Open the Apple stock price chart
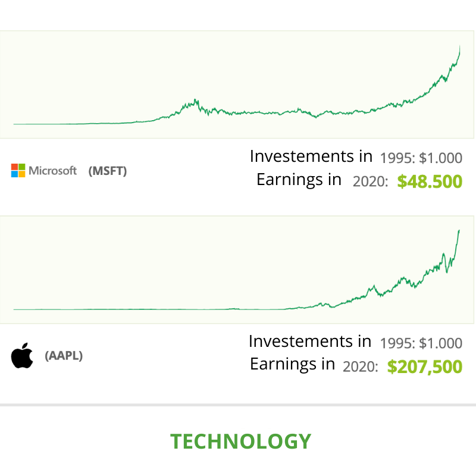This screenshot has width=476, height=476. tap(237, 270)
